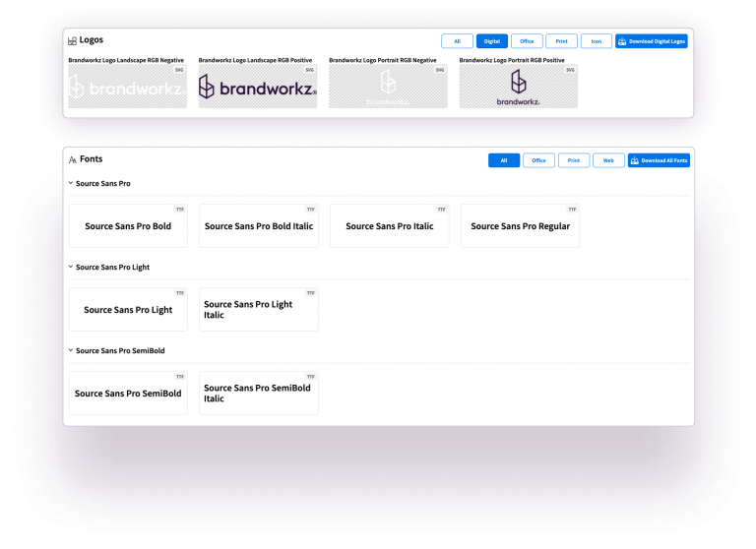Screen dimensions: 756x549
Task: Collapse the Source Sans Pro SemiBold group chevron
Action: click(71, 350)
